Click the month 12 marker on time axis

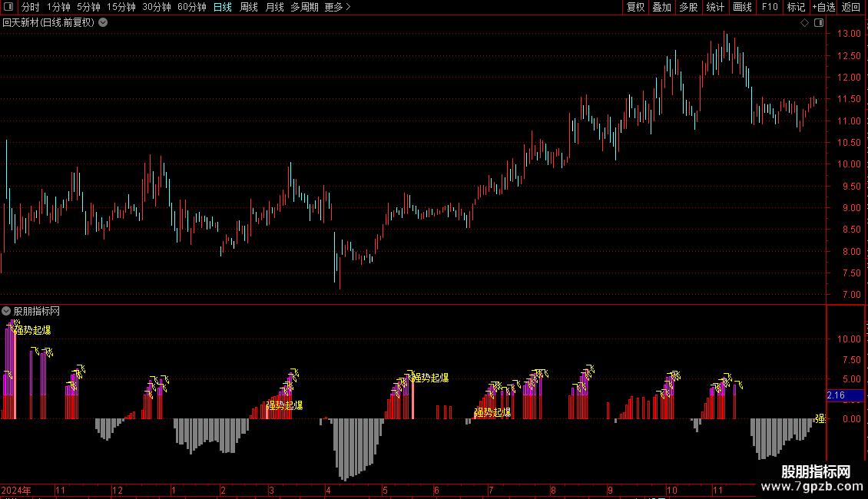[118, 491]
